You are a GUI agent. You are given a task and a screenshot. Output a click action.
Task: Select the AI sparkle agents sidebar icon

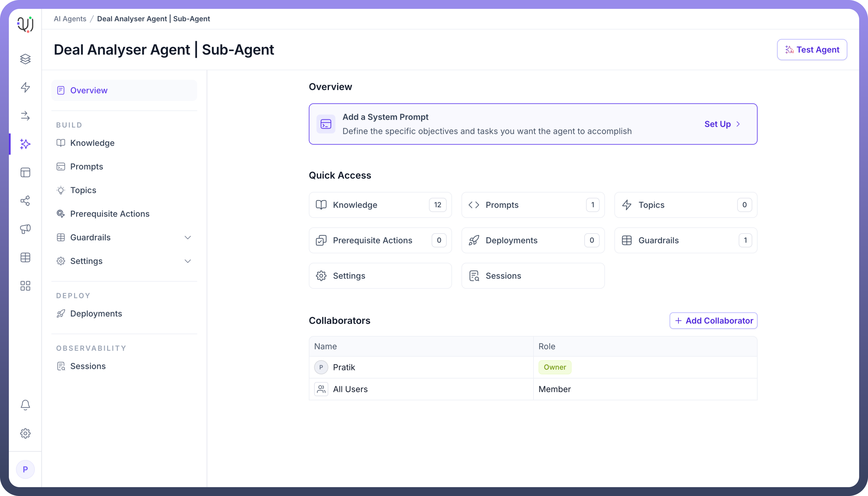tap(25, 144)
